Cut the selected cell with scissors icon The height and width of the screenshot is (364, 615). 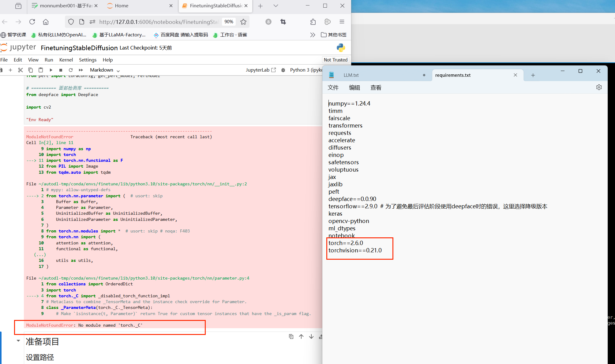21,70
